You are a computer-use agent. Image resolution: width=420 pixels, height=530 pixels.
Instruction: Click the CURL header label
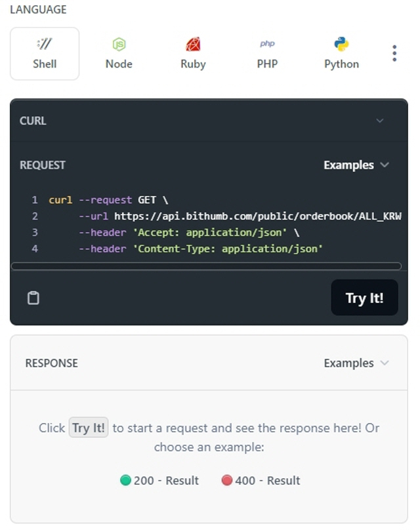pyautogui.click(x=33, y=121)
